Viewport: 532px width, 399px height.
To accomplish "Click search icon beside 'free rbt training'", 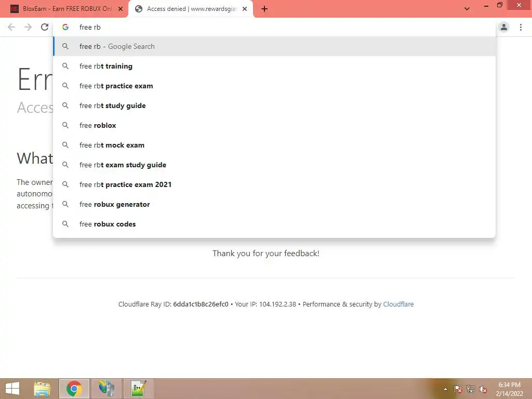I will tap(65, 66).
